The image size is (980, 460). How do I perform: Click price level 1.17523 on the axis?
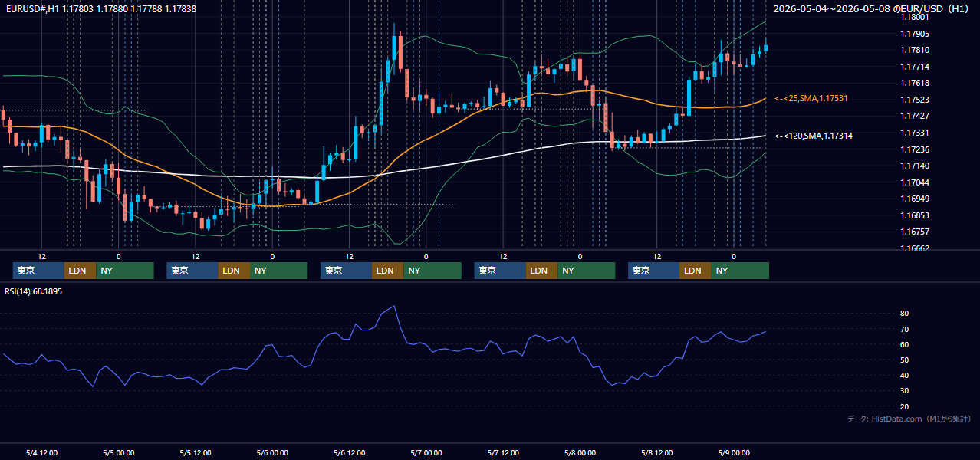click(915, 100)
